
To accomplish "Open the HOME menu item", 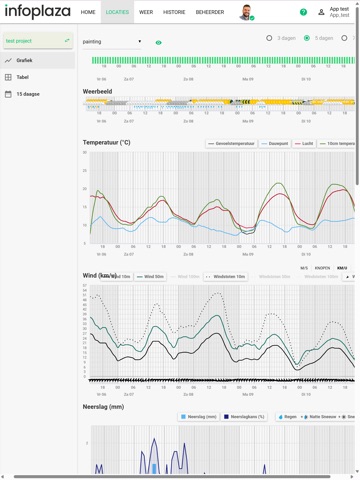I will click(x=88, y=12).
